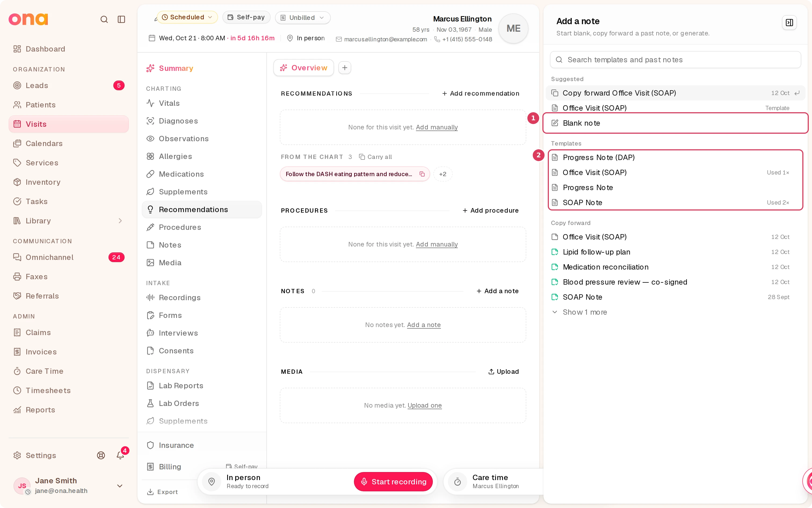
Task: Collapse the Add a note side panel
Action: click(789, 23)
